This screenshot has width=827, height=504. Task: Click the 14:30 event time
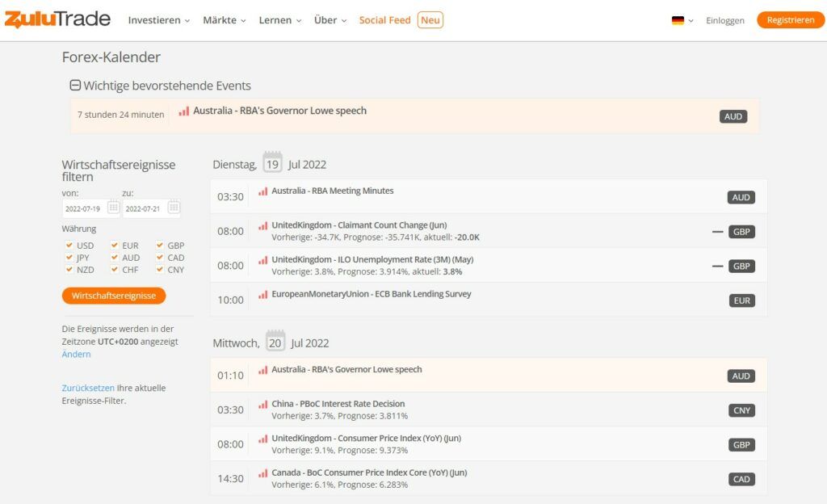(230, 479)
